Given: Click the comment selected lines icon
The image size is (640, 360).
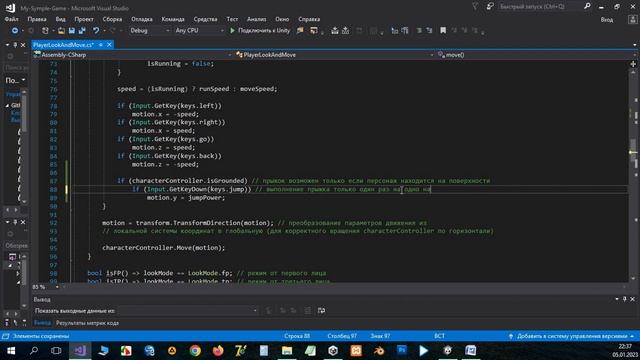Looking at the screenshot, I should (395, 31).
